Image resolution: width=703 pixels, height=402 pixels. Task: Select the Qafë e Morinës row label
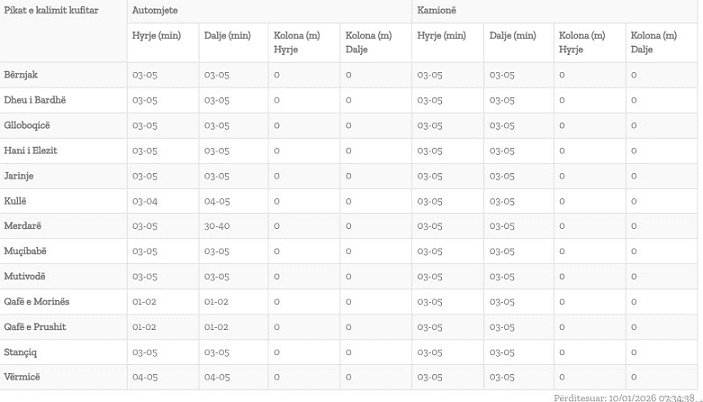pos(37,301)
